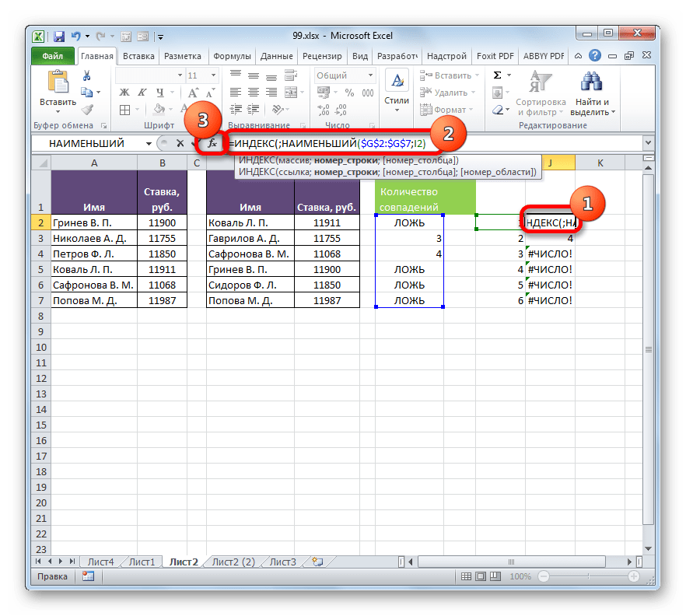This screenshot has height=616, width=686.
Task: Click the Select All corner button
Action: pos(41,163)
